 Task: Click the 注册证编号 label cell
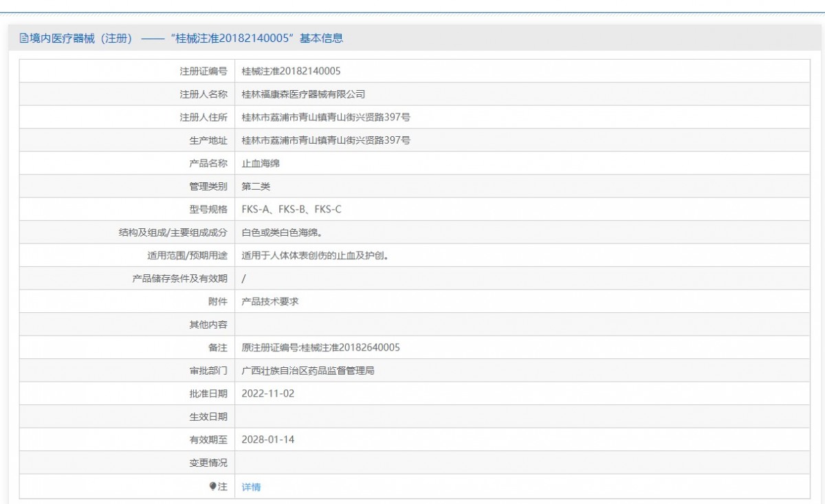pos(126,71)
